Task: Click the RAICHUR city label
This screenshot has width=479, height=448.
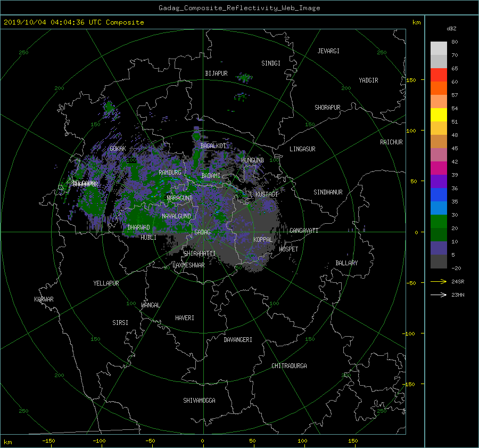Action: pyautogui.click(x=391, y=142)
